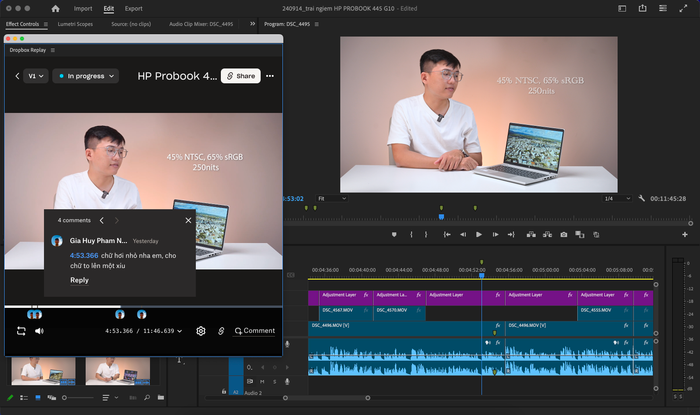
Task: Open Source (no clips) tab
Action: (131, 24)
